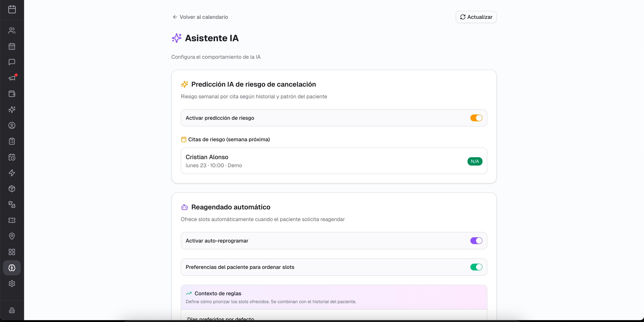Select the brain AI assistant sidebar tab
Screen dimensions: 644x322
coord(12,268)
